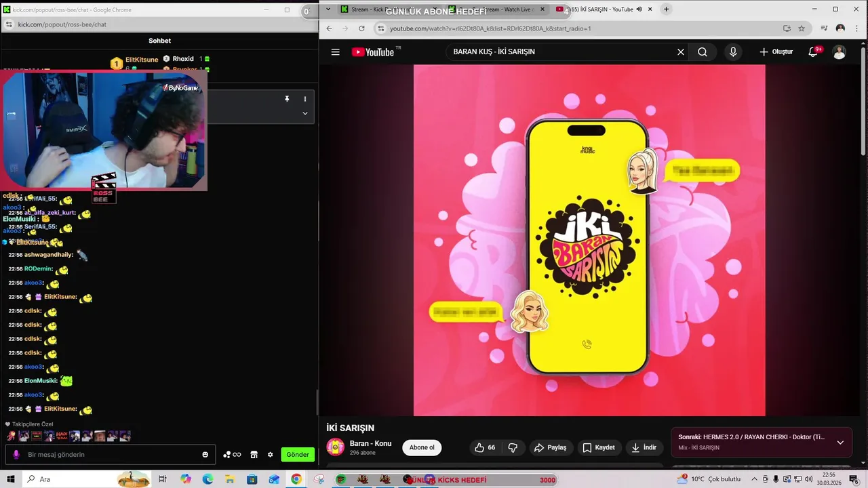Like the İKİ SARIŞIN video
This screenshot has width=868, height=488.
point(484,447)
